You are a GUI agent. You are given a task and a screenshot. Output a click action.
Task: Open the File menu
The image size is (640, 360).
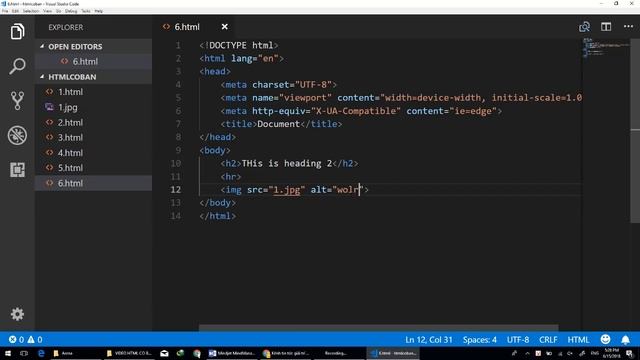tap(5, 11)
